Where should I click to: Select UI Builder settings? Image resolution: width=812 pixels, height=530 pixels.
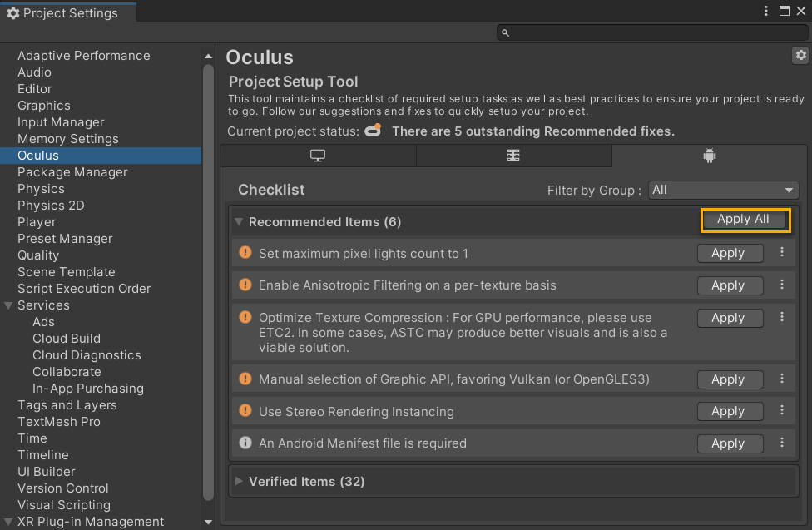click(x=46, y=471)
